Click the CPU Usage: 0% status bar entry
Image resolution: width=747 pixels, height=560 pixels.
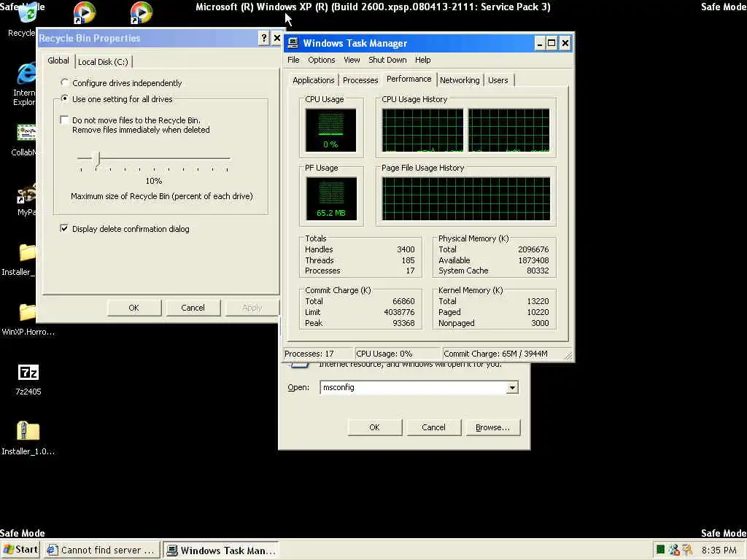pyautogui.click(x=398, y=354)
